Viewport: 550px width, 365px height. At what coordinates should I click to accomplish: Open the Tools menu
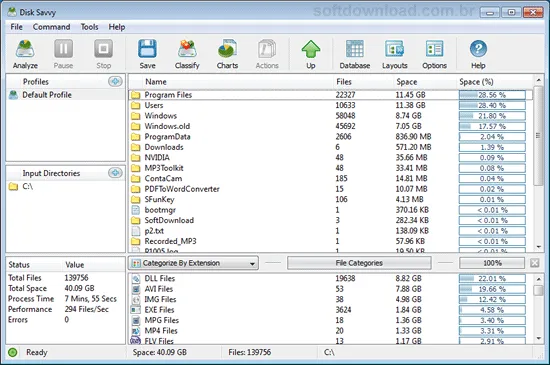coord(89,27)
